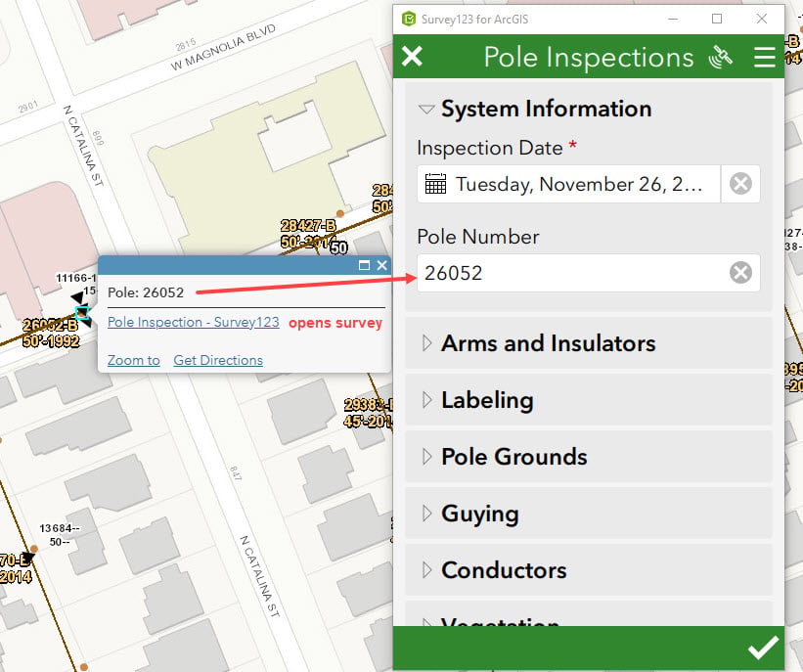Close the Pole Inspections survey with X
The height and width of the screenshot is (672, 803).
pyautogui.click(x=412, y=57)
